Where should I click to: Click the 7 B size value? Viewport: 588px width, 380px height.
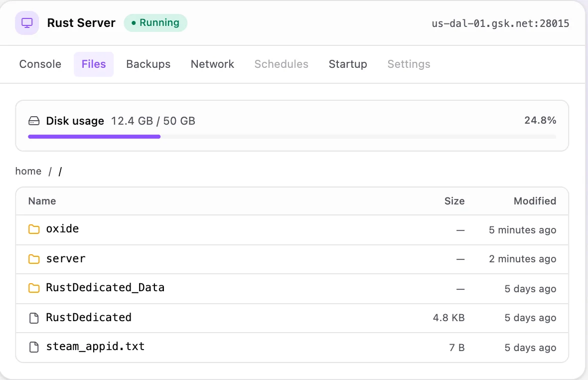457,348
